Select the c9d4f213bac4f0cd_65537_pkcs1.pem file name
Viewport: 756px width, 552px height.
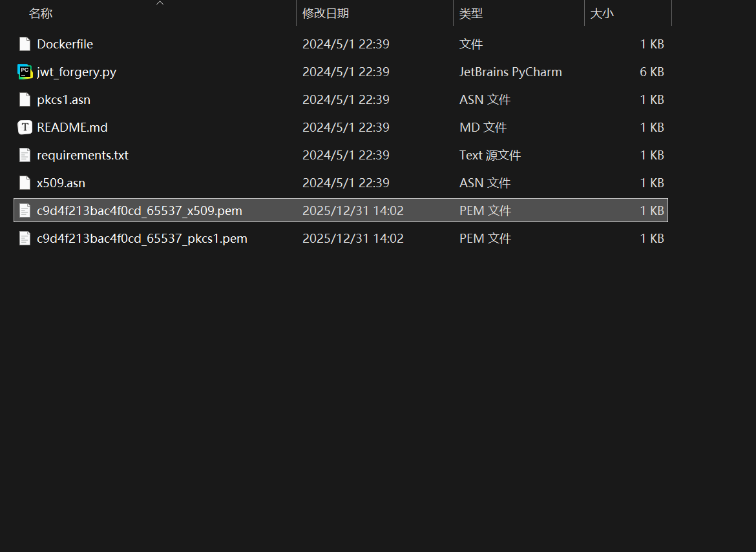coord(142,238)
